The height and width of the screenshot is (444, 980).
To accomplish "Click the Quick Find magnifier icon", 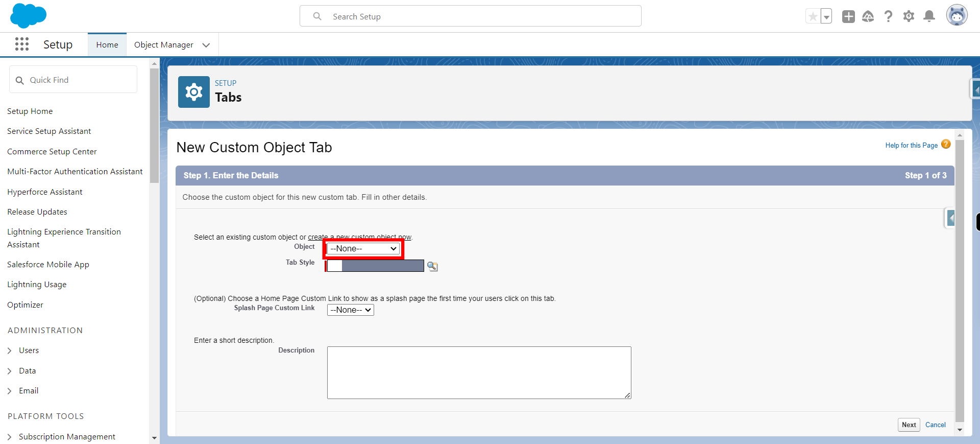I will (20, 80).
